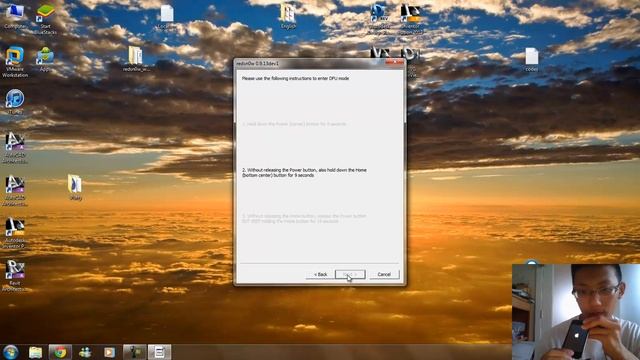Click Cancel in the redsn0w dialog

(x=384, y=274)
